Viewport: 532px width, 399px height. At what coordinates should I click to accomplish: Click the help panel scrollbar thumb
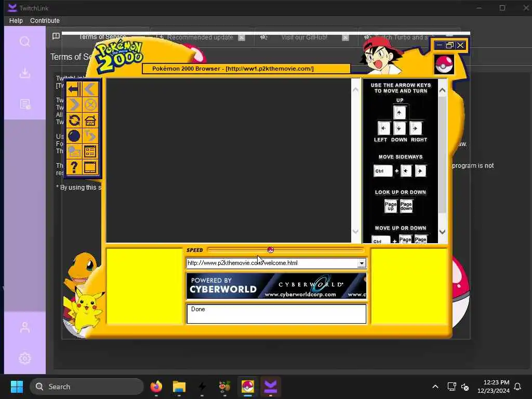[x=443, y=155]
